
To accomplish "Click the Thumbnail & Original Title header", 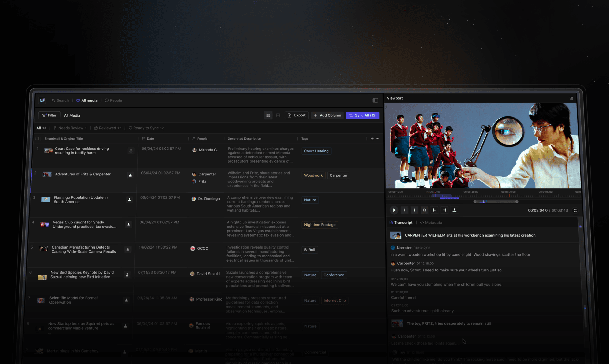I will (x=64, y=139).
